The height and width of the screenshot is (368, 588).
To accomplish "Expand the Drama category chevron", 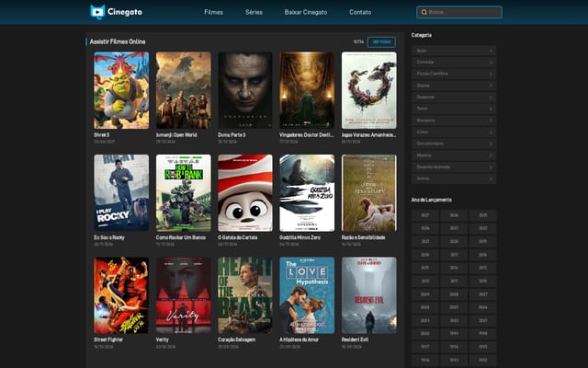I will [x=491, y=86].
